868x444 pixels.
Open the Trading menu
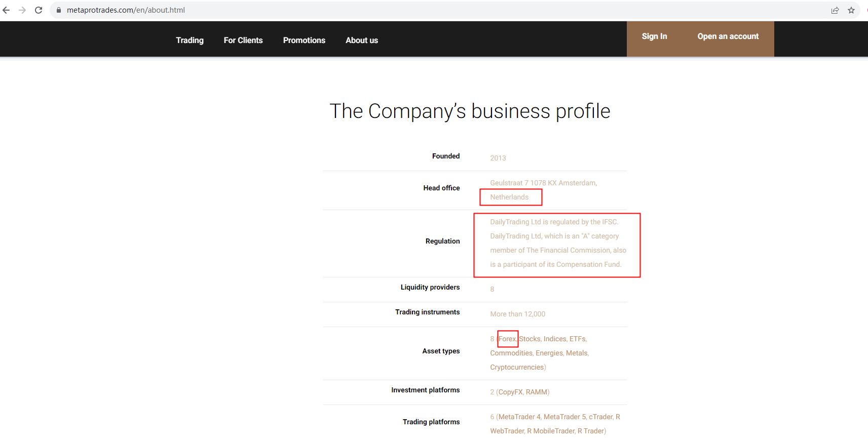190,41
